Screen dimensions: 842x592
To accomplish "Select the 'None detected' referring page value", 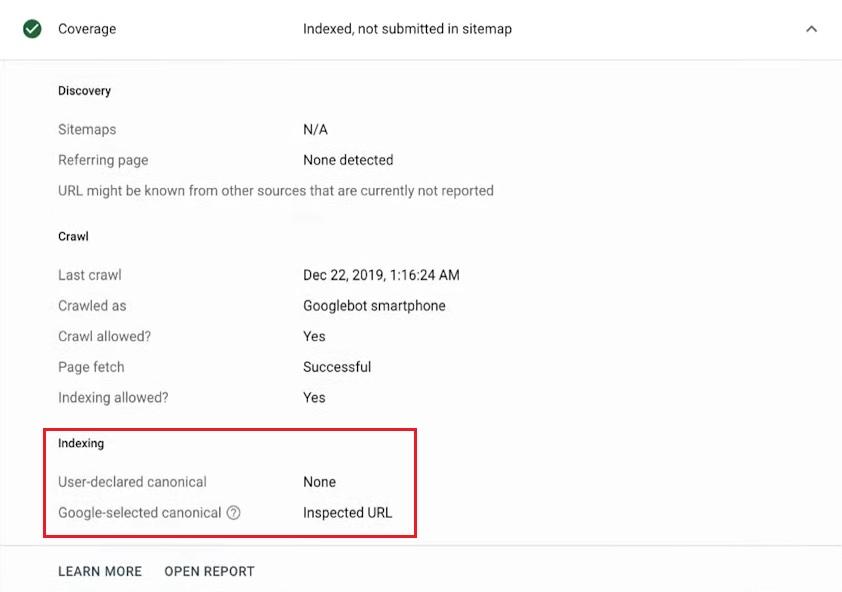I will coord(348,160).
